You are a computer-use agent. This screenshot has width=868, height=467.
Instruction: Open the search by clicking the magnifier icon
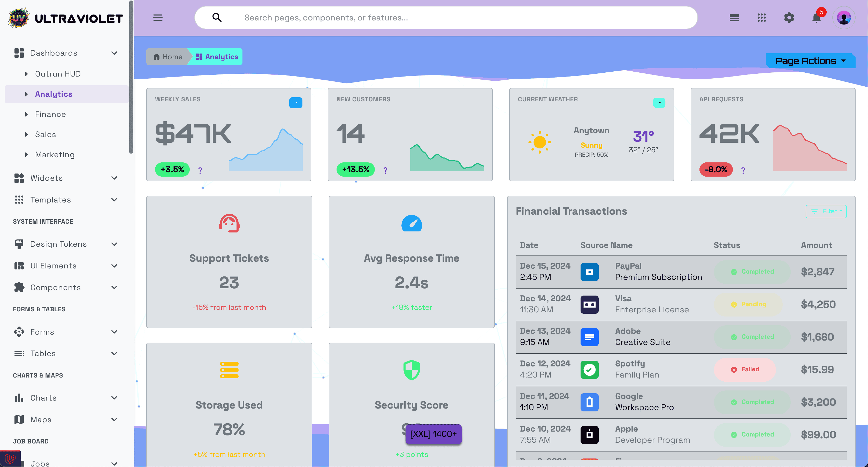pyautogui.click(x=217, y=18)
